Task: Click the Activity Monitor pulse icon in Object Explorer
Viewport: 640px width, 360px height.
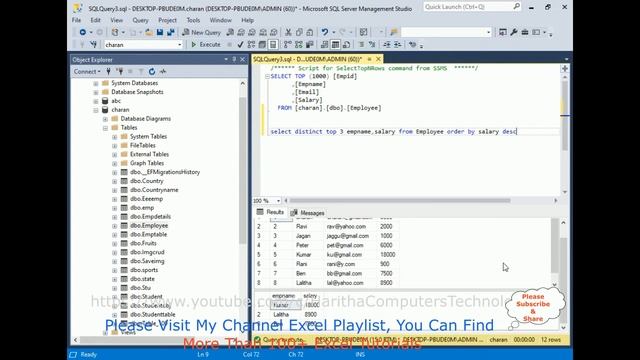Action: tap(163, 71)
